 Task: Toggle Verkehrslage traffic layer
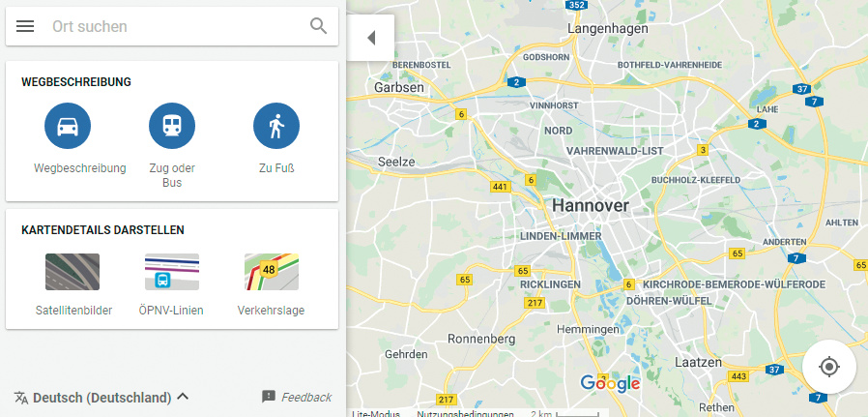click(272, 272)
